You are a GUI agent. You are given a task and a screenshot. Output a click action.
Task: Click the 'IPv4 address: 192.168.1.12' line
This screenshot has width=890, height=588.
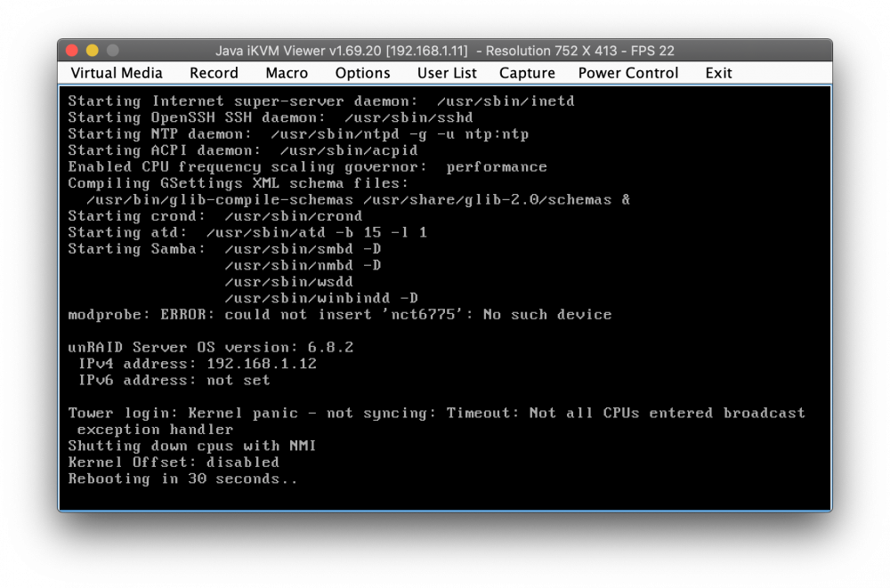pos(197,364)
